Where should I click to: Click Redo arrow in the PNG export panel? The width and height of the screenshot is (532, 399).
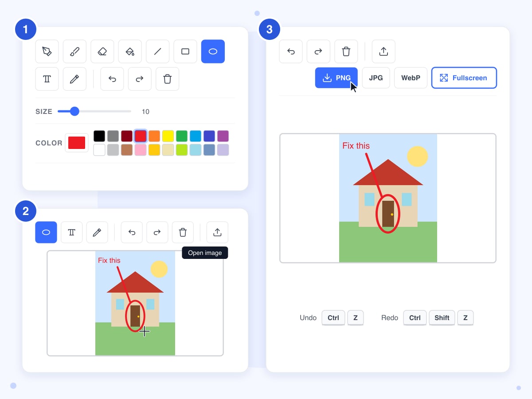(318, 51)
